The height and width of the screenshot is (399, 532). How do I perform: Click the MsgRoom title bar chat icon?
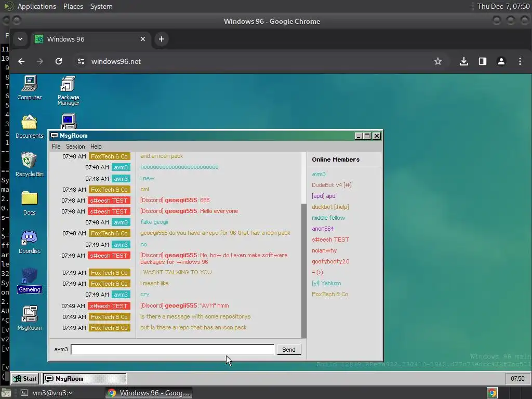(54, 136)
